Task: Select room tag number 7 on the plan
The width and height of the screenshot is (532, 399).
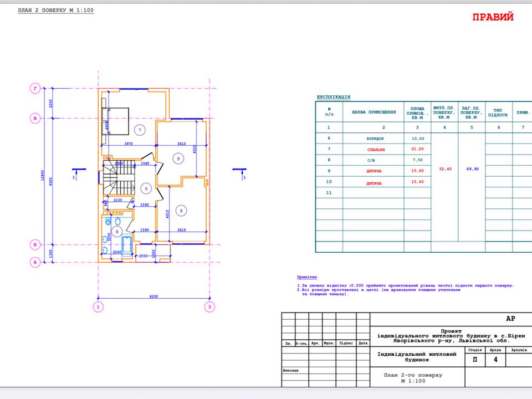Action: point(140,130)
